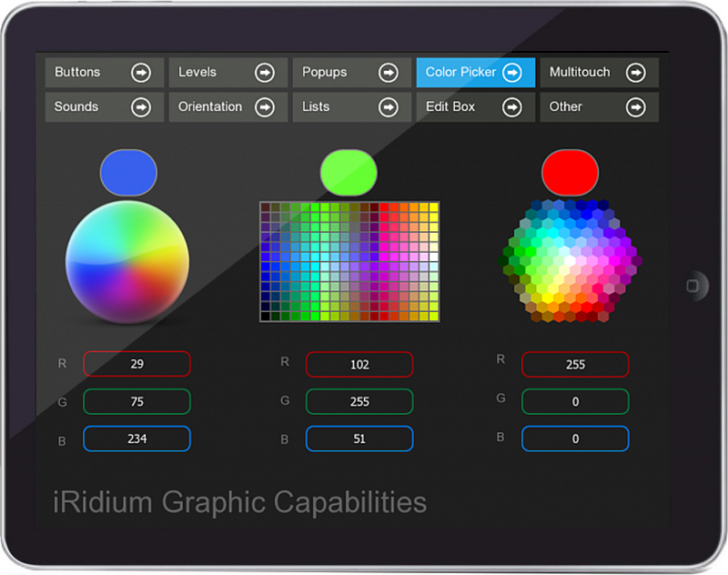Open the Multitouch tab

tap(582, 73)
